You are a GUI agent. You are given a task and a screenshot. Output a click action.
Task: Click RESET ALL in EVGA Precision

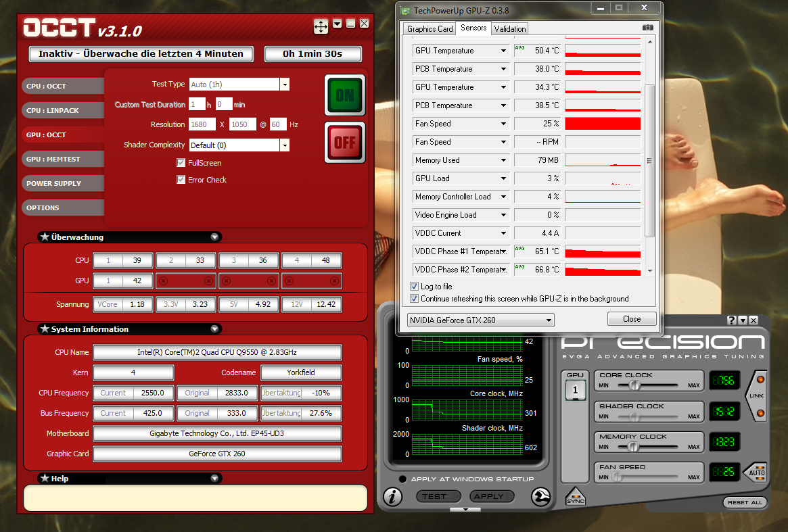click(x=745, y=502)
